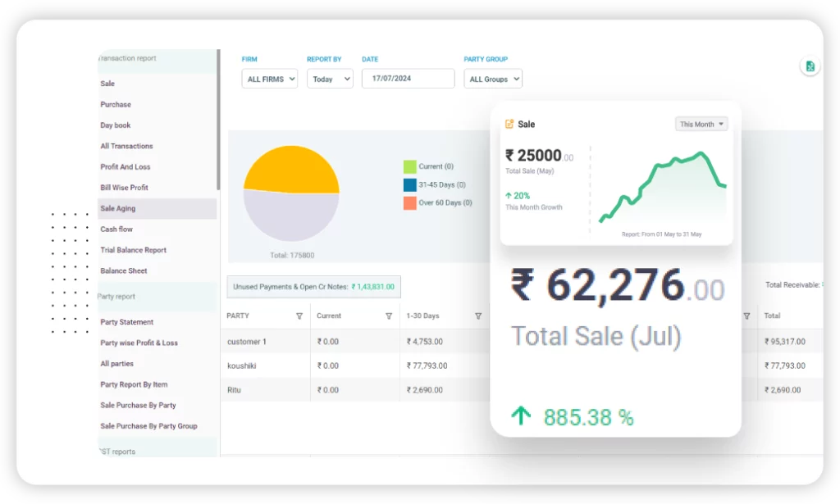The height and width of the screenshot is (504, 840).
Task: Click Unused Payments & Open Cr Notes box
Action: (314, 287)
